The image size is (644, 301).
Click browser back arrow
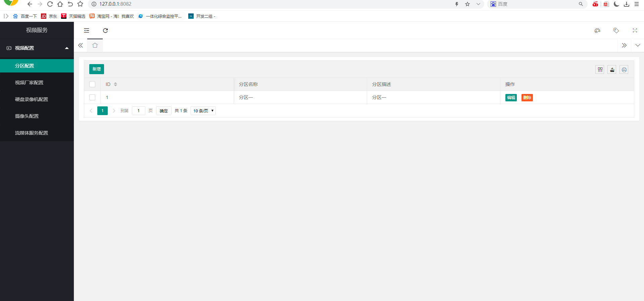click(30, 4)
